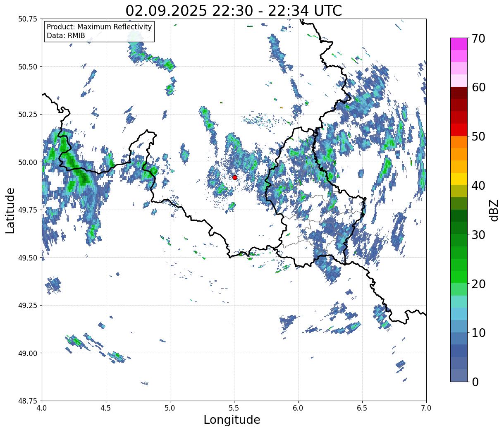Click the magenta top colorbar segment
Viewport: 504px width, 430px height.
click(459, 44)
